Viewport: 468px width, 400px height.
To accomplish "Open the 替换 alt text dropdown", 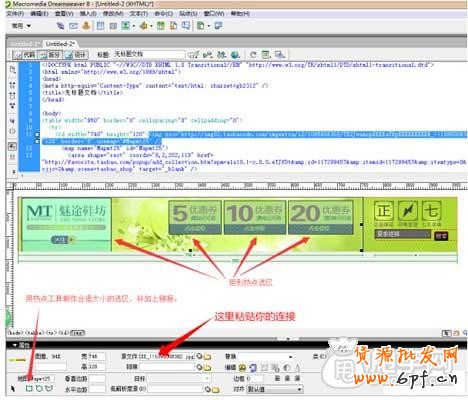I will click(291, 356).
